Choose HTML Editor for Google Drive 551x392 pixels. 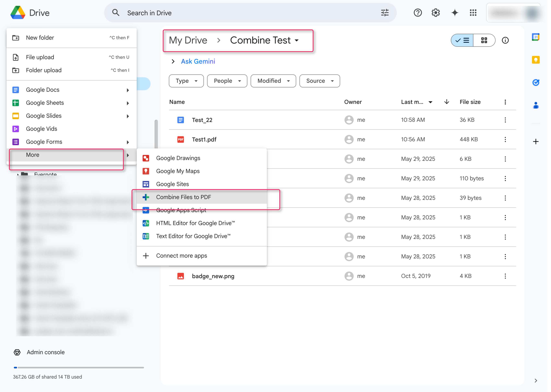(x=201, y=223)
